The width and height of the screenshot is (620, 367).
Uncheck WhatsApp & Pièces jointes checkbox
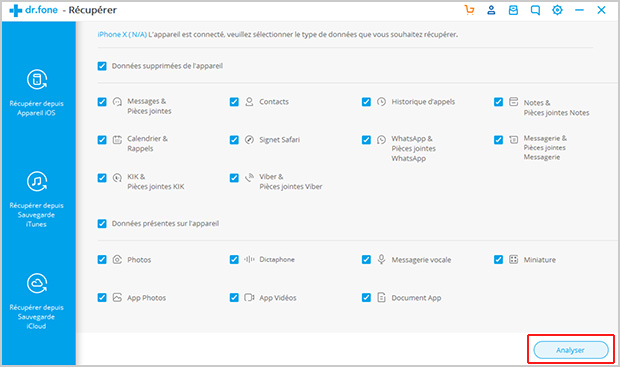pyautogui.click(x=366, y=140)
